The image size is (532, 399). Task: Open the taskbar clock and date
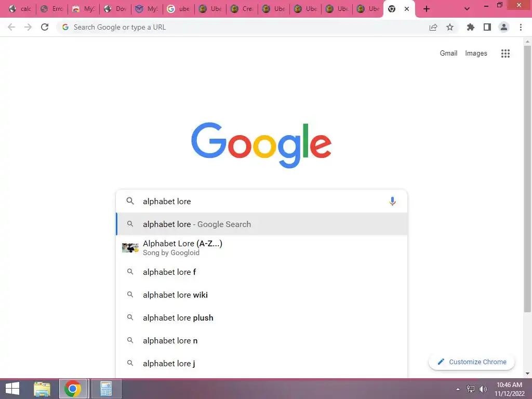(509, 389)
